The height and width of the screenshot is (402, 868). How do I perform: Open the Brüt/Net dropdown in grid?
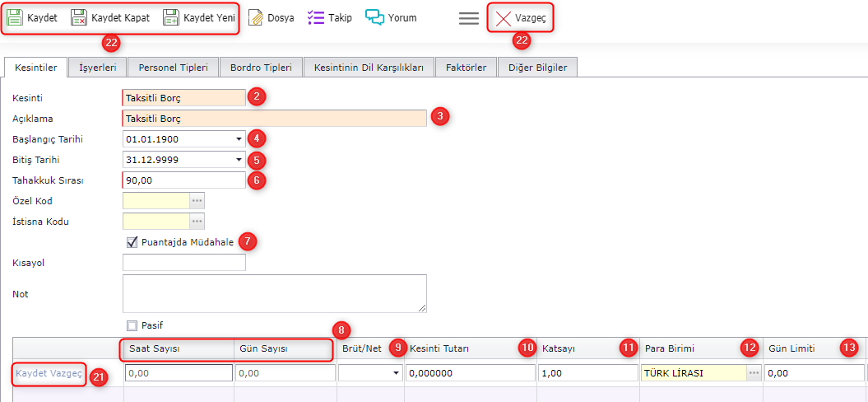[397, 373]
